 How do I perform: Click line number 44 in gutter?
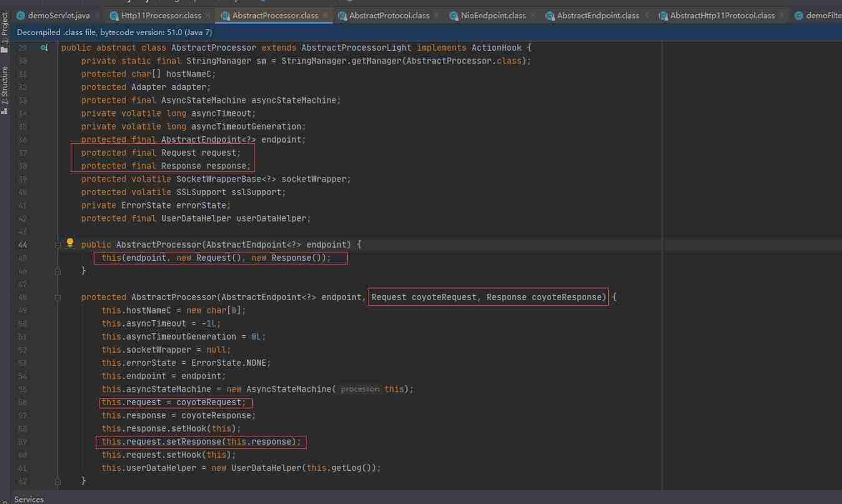point(23,244)
